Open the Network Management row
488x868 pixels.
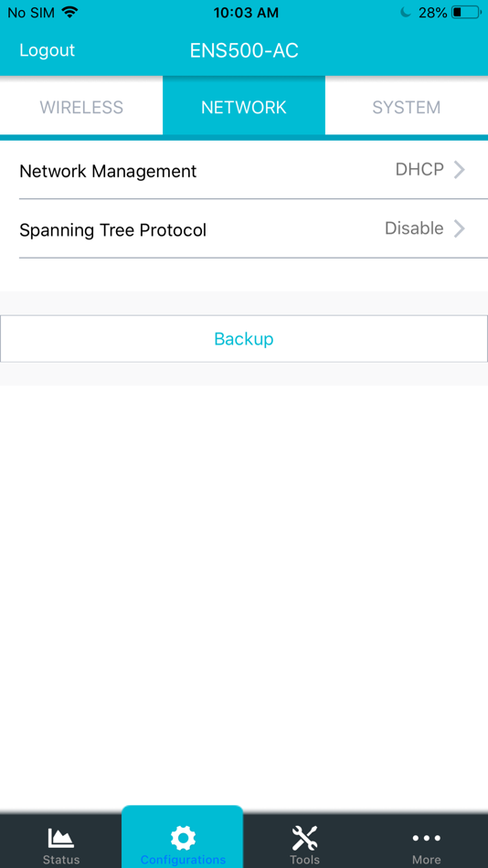coord(244,170)
